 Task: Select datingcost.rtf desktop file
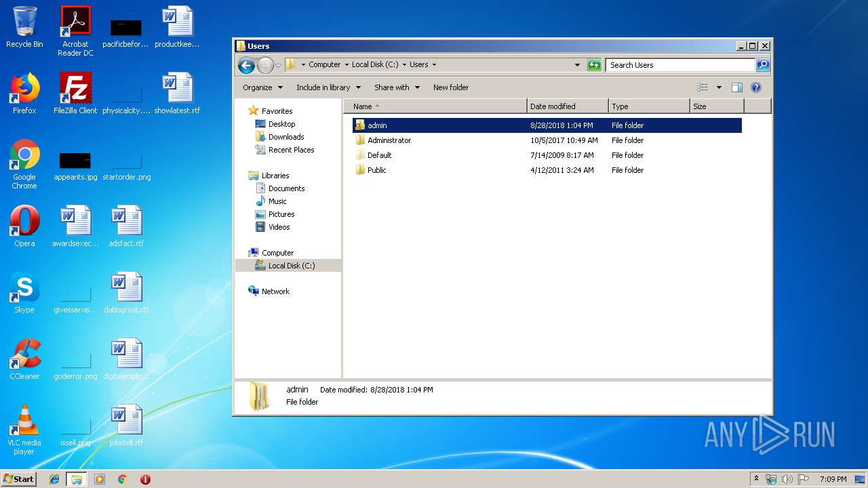coord(126,293)
